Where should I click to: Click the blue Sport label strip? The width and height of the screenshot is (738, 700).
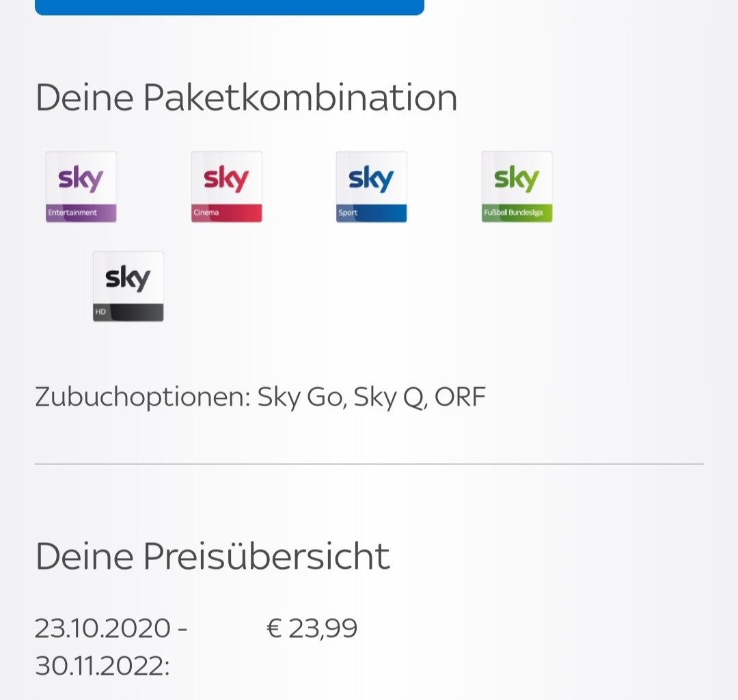371,212
